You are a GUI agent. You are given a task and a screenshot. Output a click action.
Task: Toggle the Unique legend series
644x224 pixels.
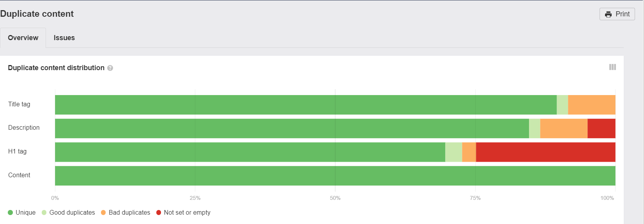(21, 213)
